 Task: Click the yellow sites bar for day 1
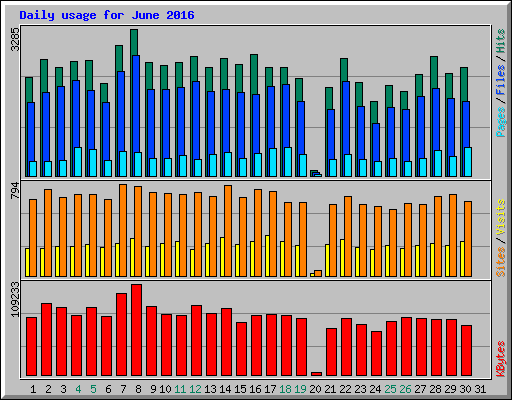click(x=27, y=262)
